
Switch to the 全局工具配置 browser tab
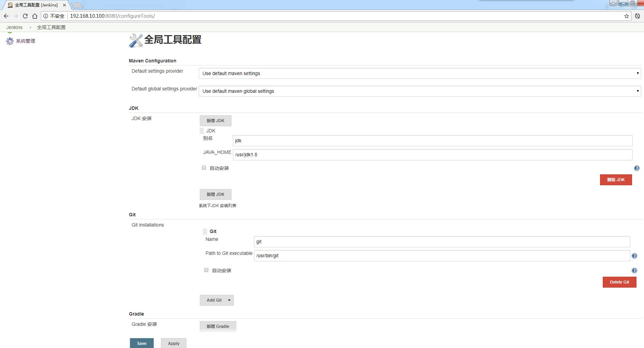pyautogui.click(x=36, y=5)
